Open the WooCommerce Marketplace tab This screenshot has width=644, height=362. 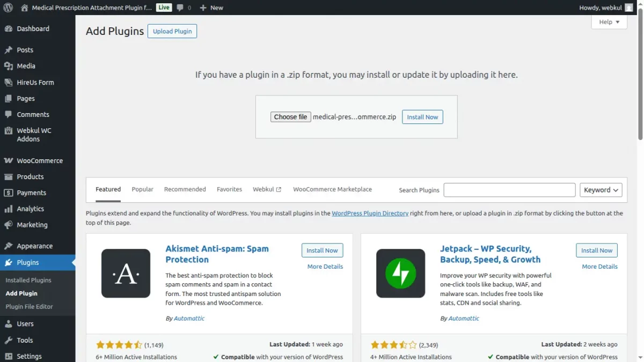[x=332, y=189]
